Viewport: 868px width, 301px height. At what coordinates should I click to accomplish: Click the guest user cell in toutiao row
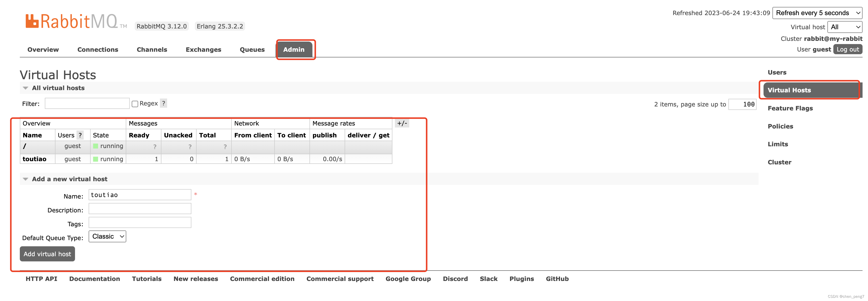coord(73,159)
